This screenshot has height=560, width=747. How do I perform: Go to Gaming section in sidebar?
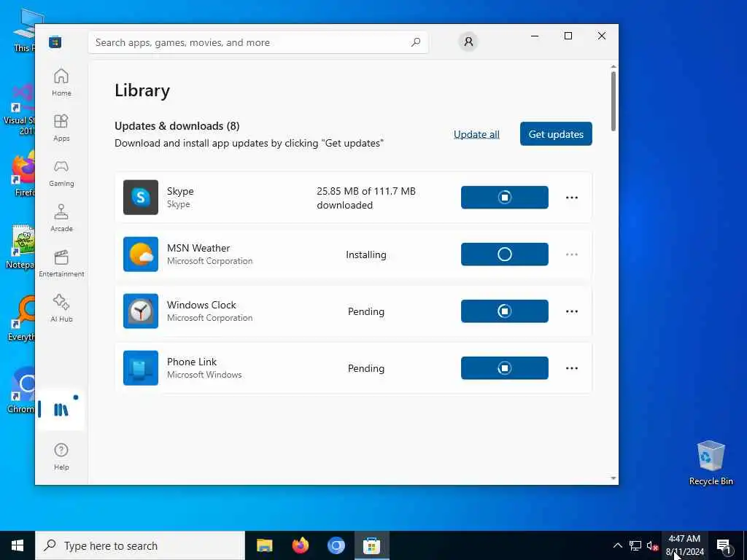click(x=61, y=174)
